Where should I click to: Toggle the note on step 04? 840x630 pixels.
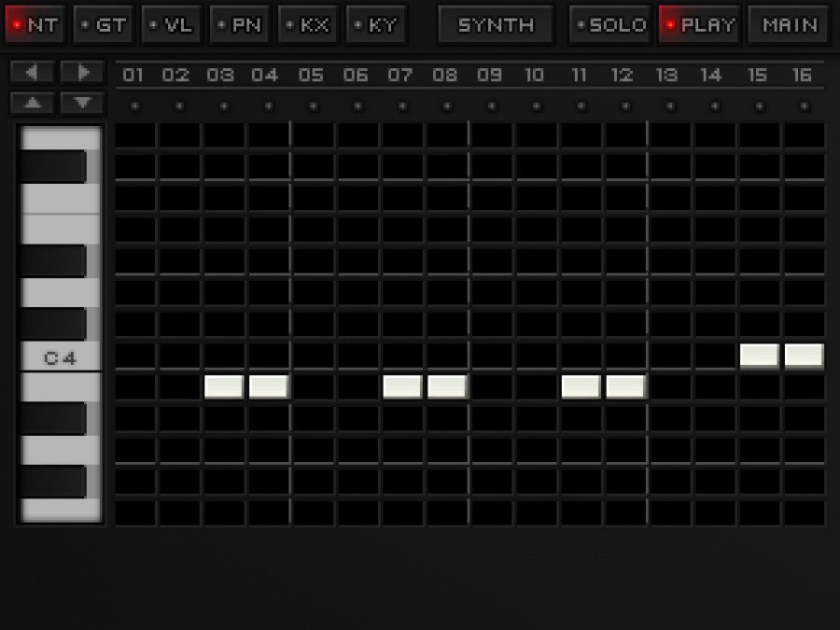pyautogui.click(x=268, y=386)
